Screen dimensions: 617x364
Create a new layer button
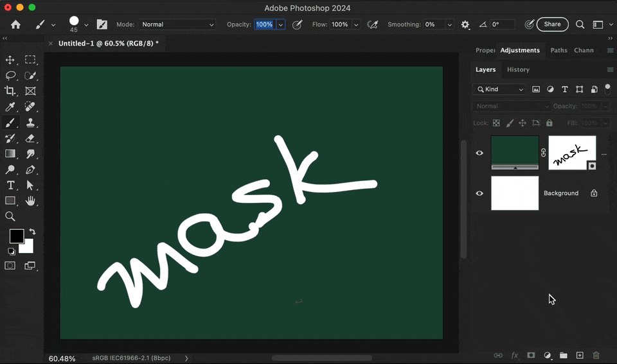[580, 356]
